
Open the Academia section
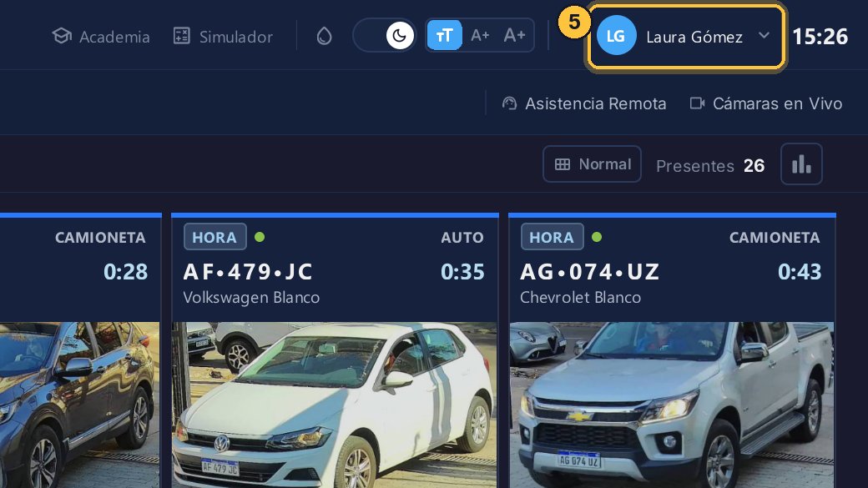(x=101, y=37)
